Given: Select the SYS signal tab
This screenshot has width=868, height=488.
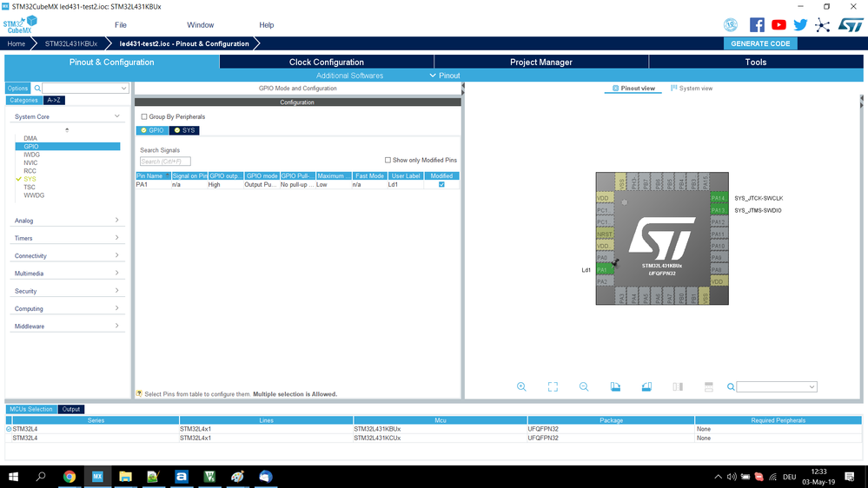Looking at the screenshot, I should 184,130.
